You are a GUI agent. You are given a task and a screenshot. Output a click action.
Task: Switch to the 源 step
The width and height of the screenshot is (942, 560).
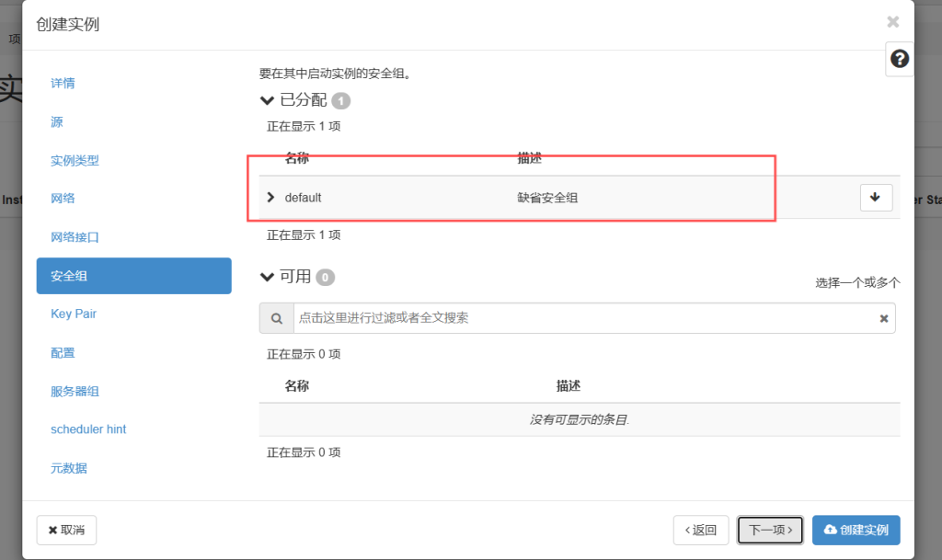tap(57, 122)
